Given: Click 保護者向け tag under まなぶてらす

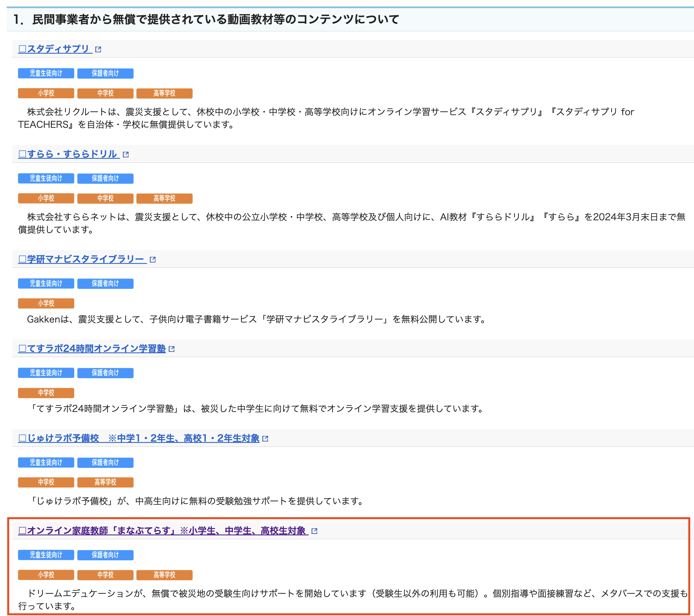Looking at the screenshot, I should coord(105,555).
